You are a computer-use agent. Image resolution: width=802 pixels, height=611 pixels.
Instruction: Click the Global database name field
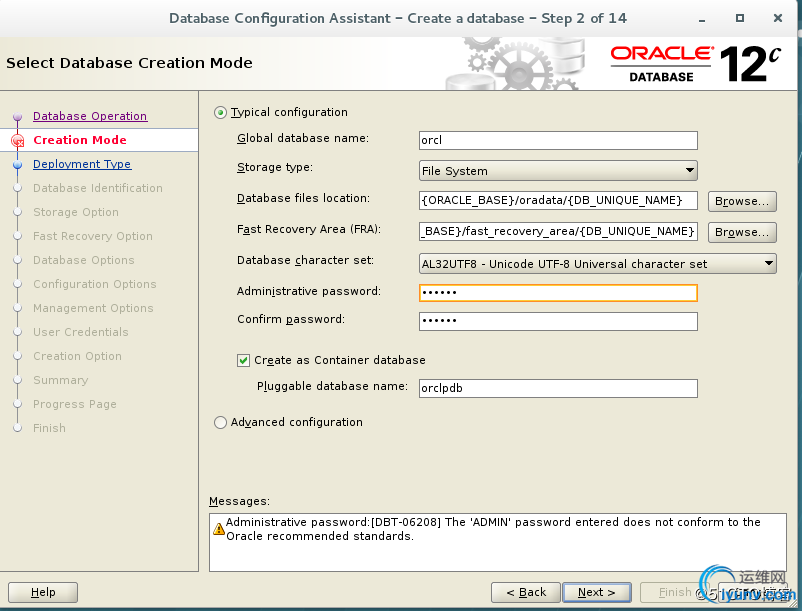tap(558, 140)
